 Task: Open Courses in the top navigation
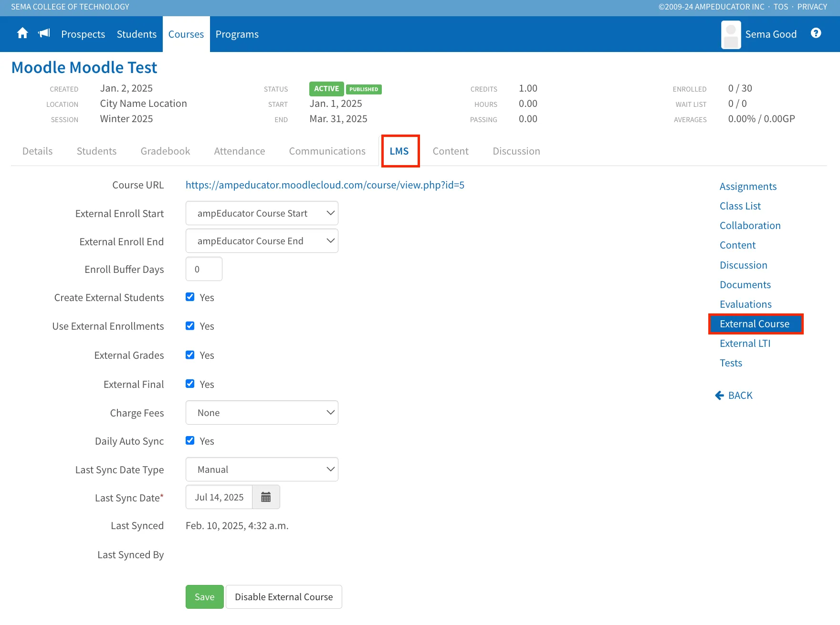(x=186, y=34)
